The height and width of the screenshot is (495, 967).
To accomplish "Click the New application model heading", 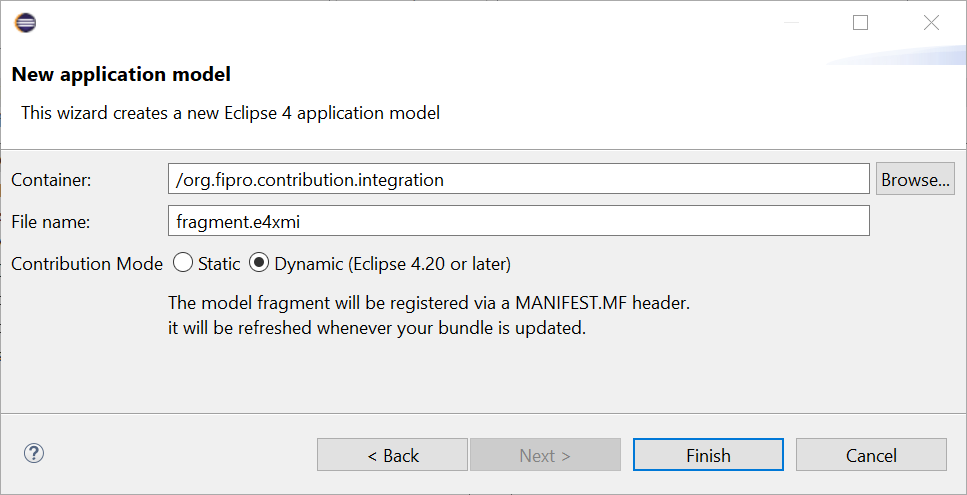I will tap(121, 74).
